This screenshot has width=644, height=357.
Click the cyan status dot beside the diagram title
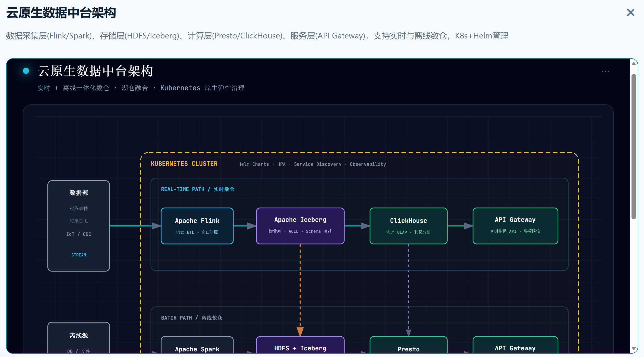(x=26, y=71)
